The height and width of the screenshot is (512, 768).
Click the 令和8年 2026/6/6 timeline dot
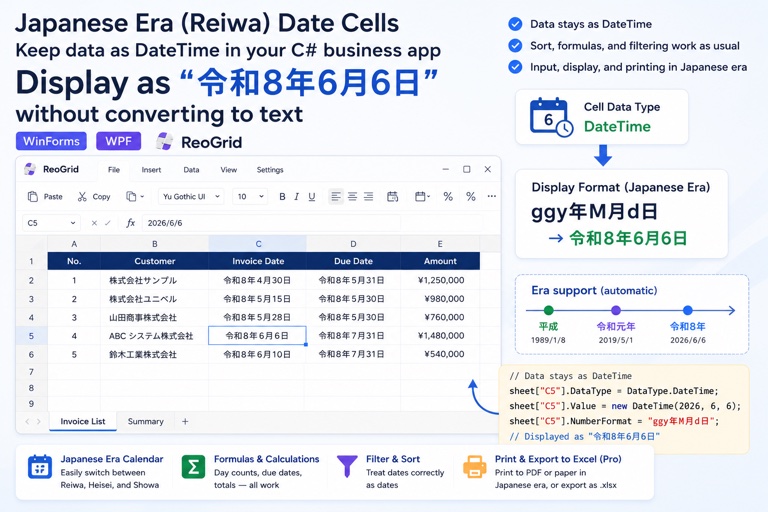(688, 310)
